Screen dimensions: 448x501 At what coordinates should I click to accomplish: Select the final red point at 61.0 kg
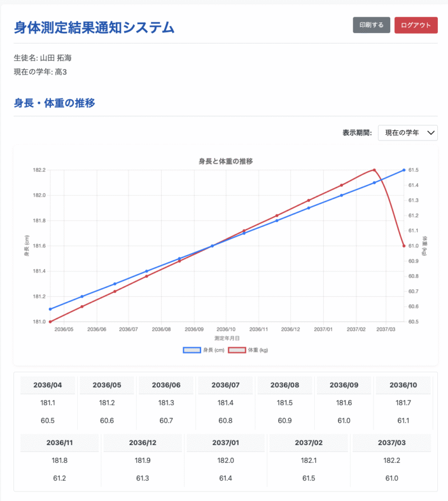(404, 246)
